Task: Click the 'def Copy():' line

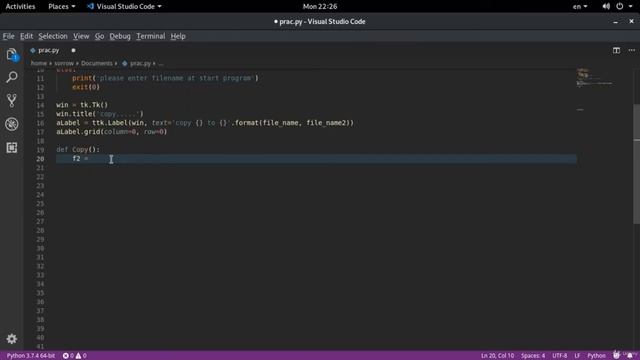Action: pyautogui.click(x=78, y=150)
